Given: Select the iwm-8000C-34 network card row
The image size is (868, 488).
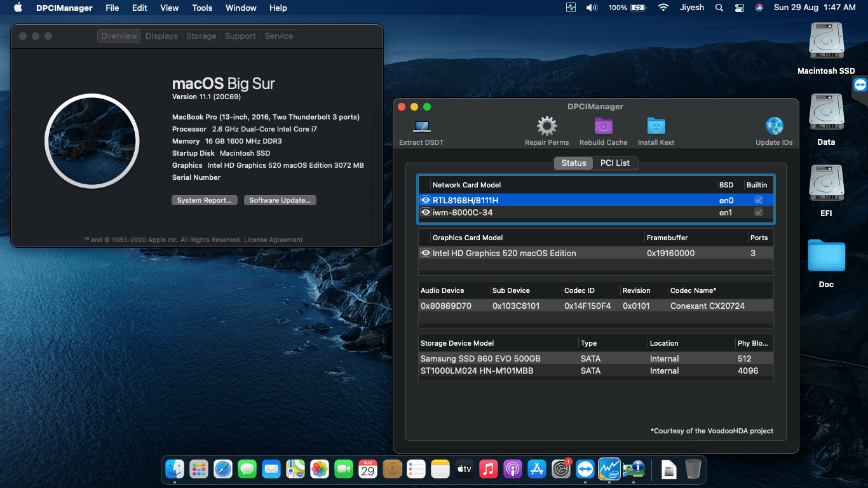Looking at the screenshot, I should (x=596, y=212).
